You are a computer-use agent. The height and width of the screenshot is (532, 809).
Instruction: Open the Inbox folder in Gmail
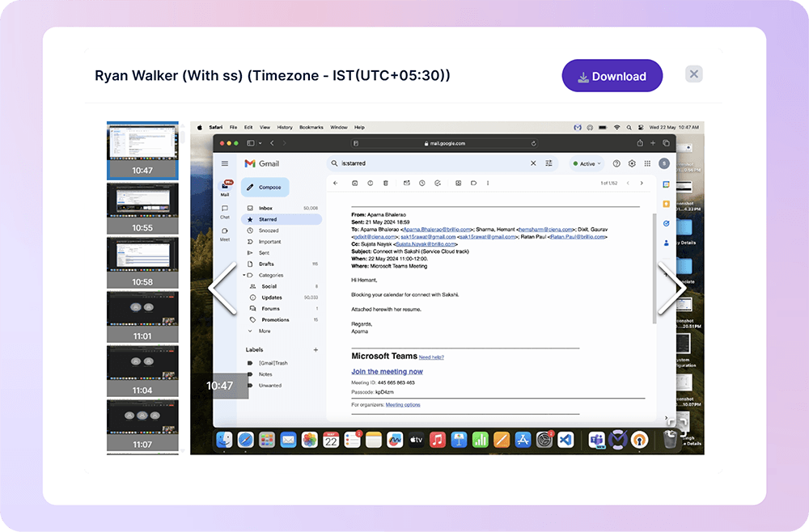(282, 209)
